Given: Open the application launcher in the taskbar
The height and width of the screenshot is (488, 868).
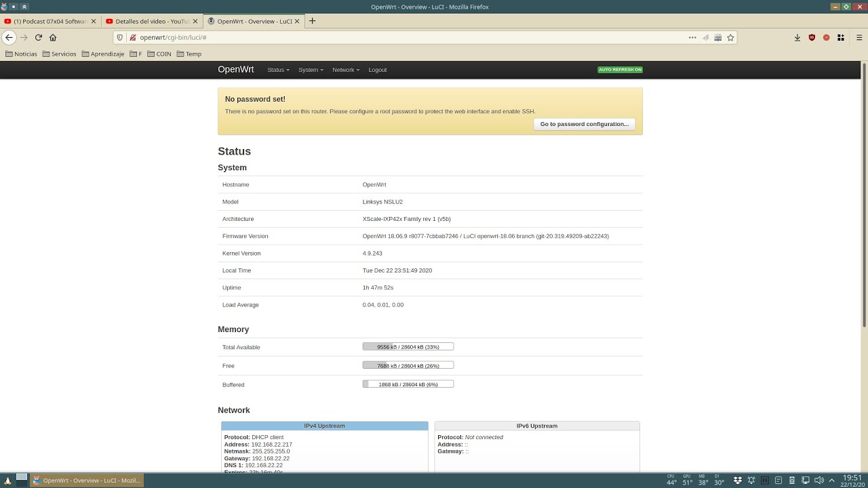Looking at the screenshot, I should tap(7, 481).
